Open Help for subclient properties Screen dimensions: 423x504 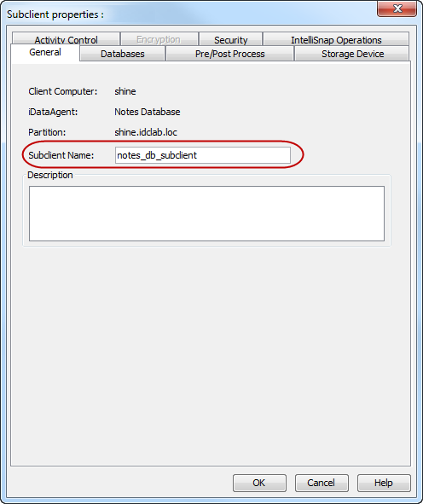[x=384, y=483]
